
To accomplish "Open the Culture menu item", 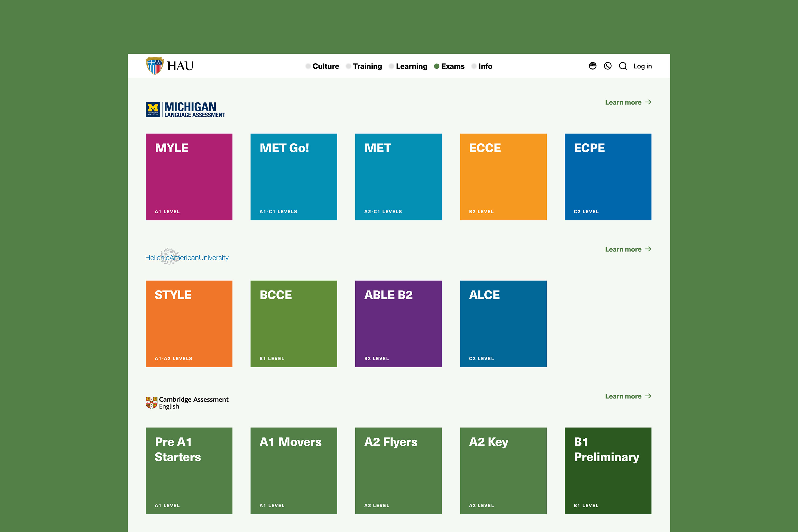I will (x=322, y=66).
